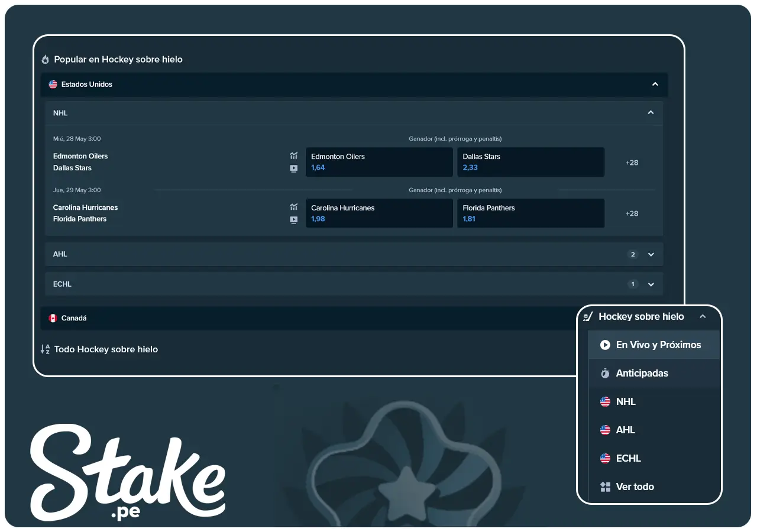This screenshot has width=757, height=532.
Task: Click grid icon beside Ver todo
Action: click(605, 487)
